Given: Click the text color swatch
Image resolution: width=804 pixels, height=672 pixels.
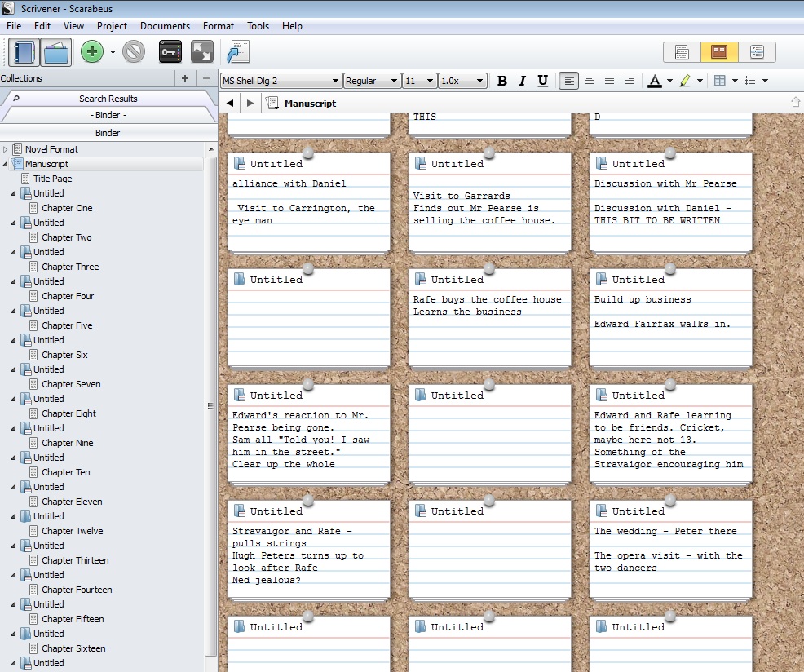Looking at the screenshot, I should [654, 81].
